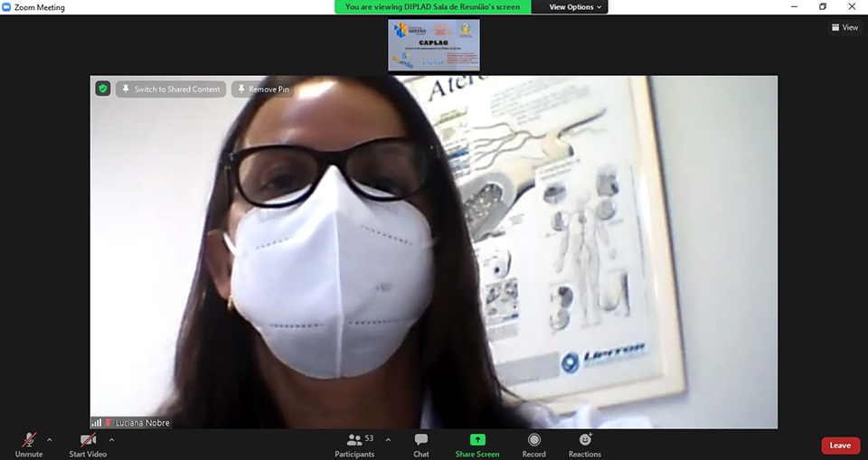Click the green Share Screen icon
This screenshot has width=868, height=460.
[476, 440]
